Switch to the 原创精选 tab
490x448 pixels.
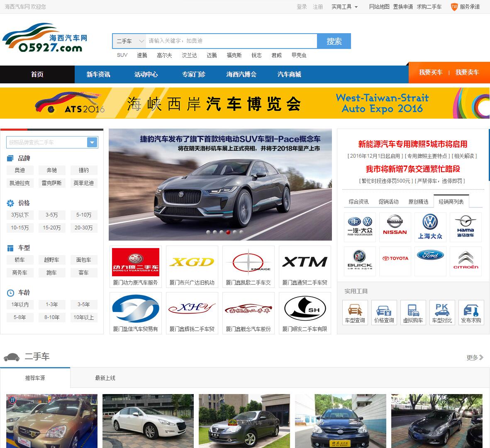tap(419, 202)
